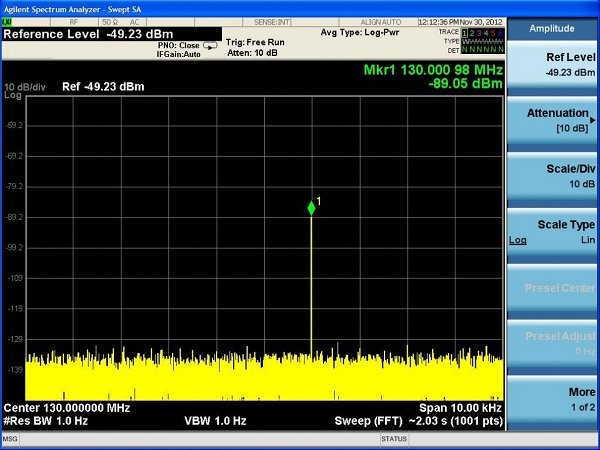The width and height of the screenshot is (600, 450).
Task: Select Lin in the Scale Type softkey
Action: click(588, 240)
